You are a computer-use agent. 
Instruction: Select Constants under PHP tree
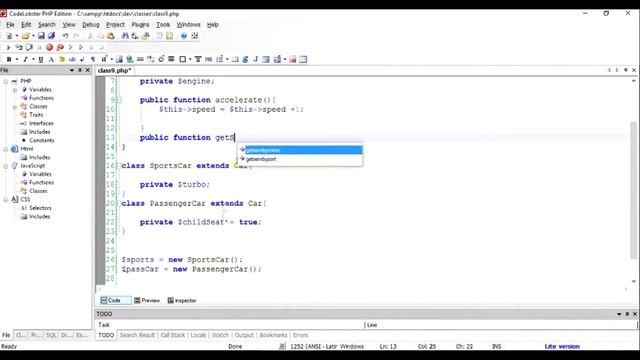[x=42, y=140]
